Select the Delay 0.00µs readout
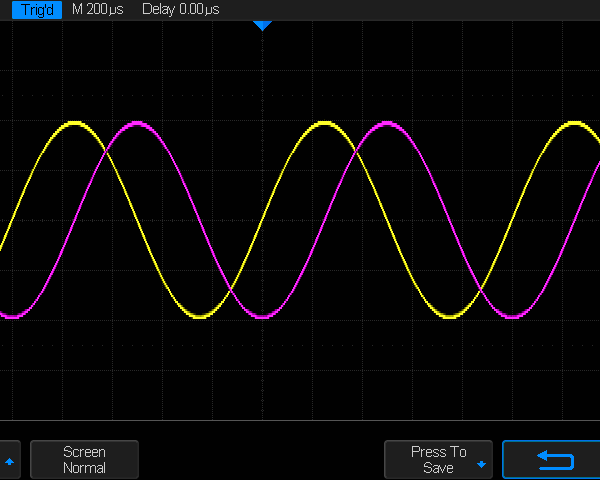Image resolution: width=600 pixels, height=480 pixels. 181,9
